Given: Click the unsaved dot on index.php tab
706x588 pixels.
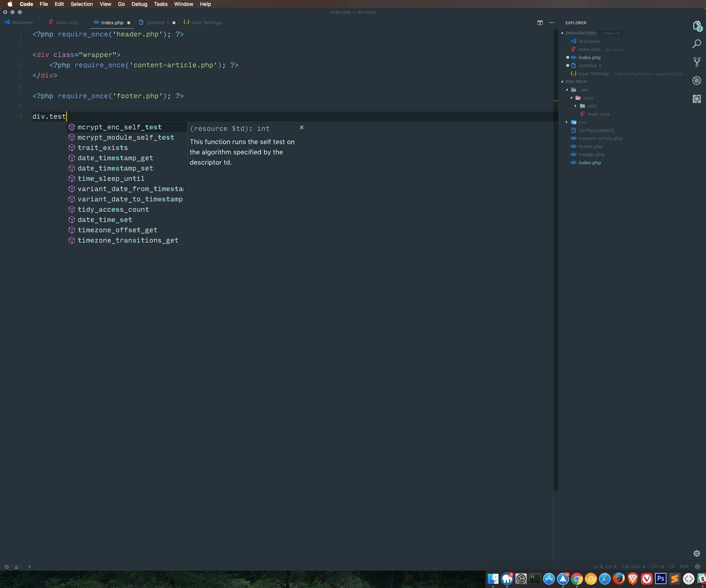Looking at the screenshot, I should coord(129,23).
